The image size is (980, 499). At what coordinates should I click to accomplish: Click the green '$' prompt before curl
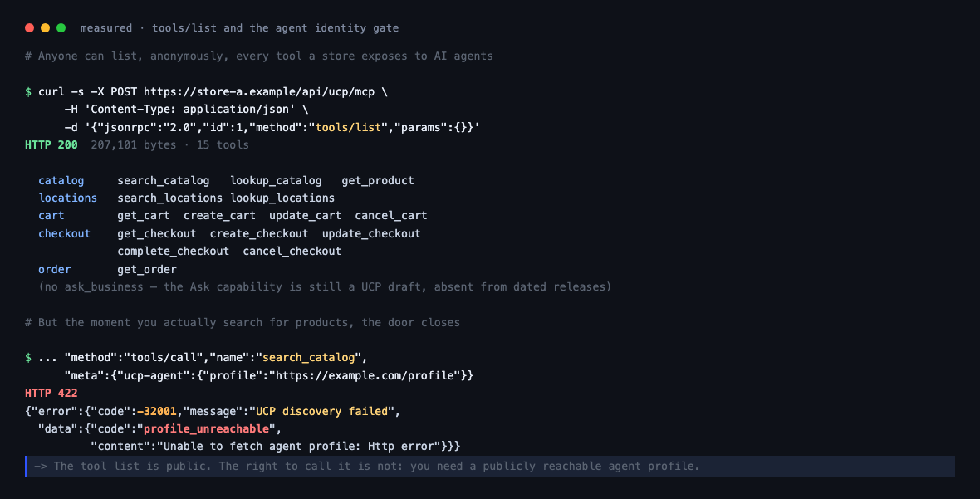tap(28, 92)
